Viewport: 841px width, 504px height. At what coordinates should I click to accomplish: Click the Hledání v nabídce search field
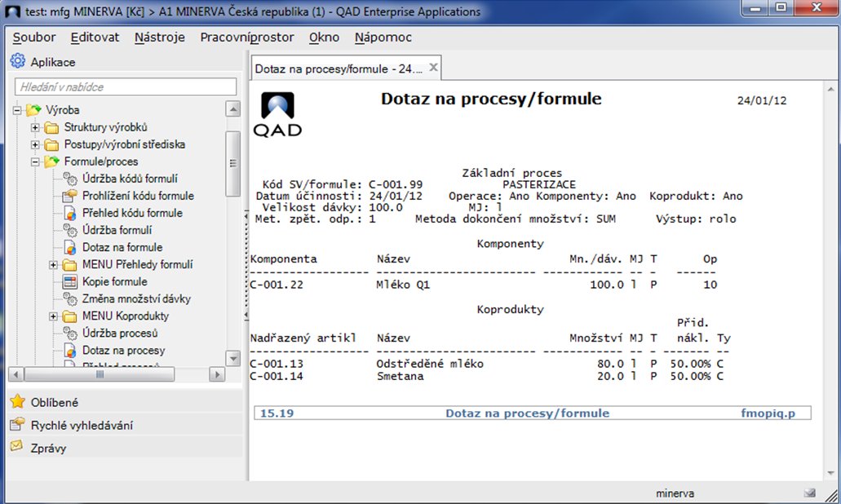coord(126,87)
